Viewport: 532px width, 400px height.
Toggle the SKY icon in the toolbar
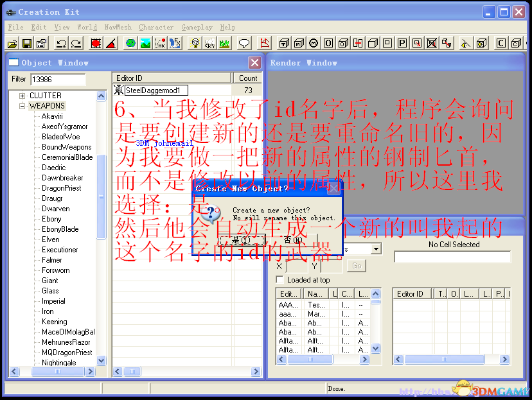click(x=209, y=44)
